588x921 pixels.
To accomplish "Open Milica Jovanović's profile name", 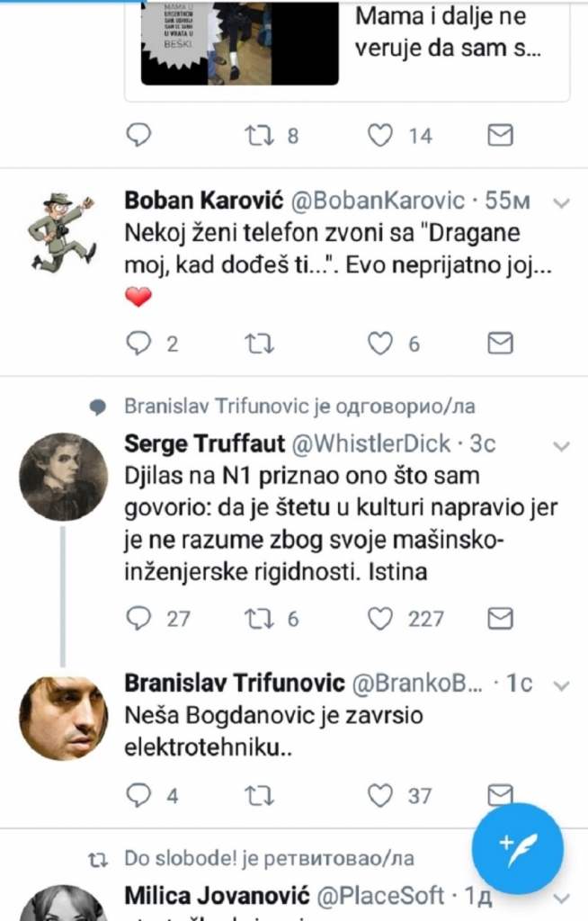I will pos(195,896).
